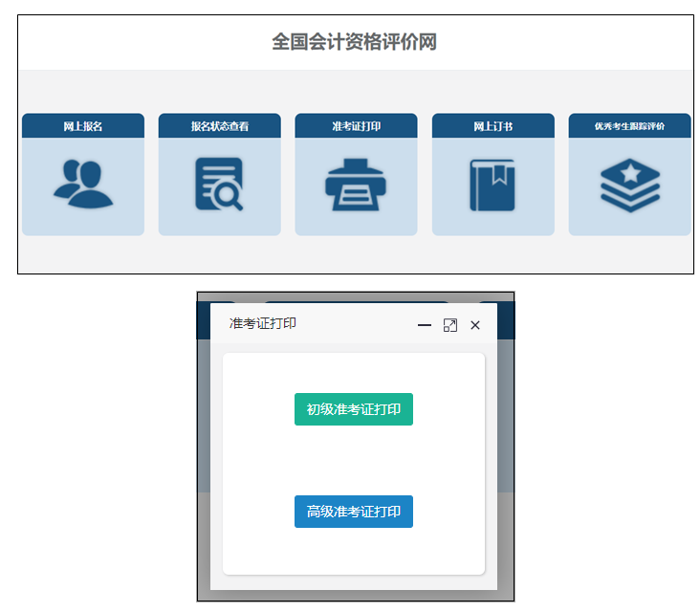Open the 网上订书 book icon
Image resolution: width=700 pixels, height=612 pixels.
pos(492,185)
